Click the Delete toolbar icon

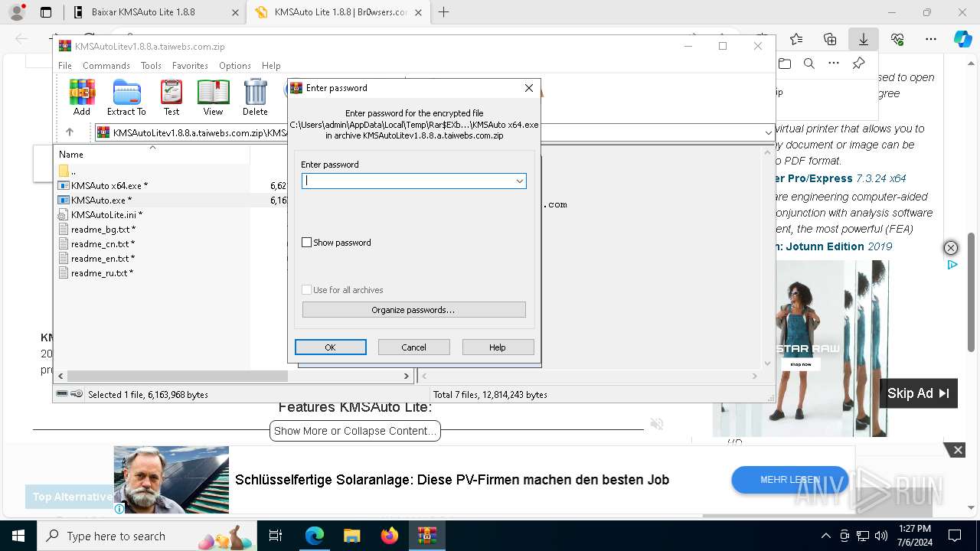click(255, 97)
